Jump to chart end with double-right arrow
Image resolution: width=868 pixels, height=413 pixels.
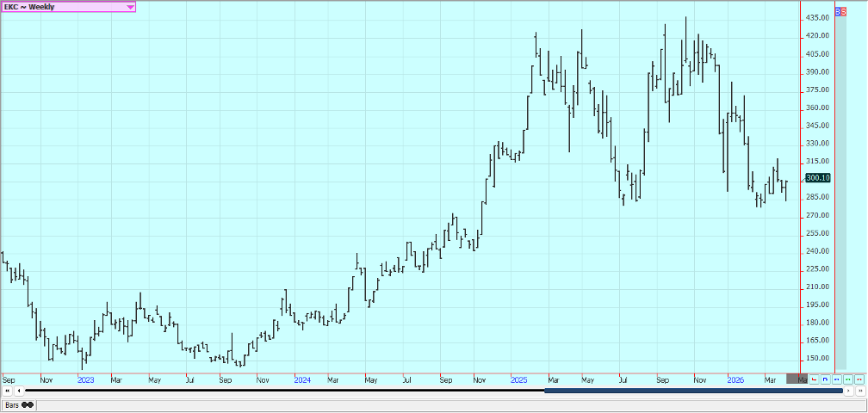(859, 391)
